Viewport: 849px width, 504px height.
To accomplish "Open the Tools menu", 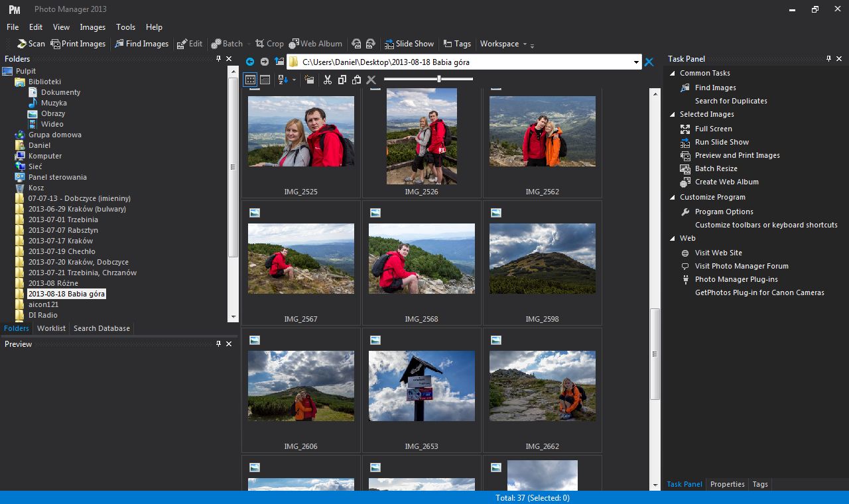I will click(125, 27).
